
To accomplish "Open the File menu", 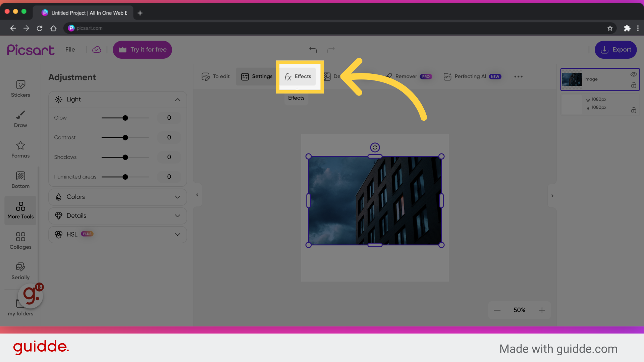I will 70,49.
